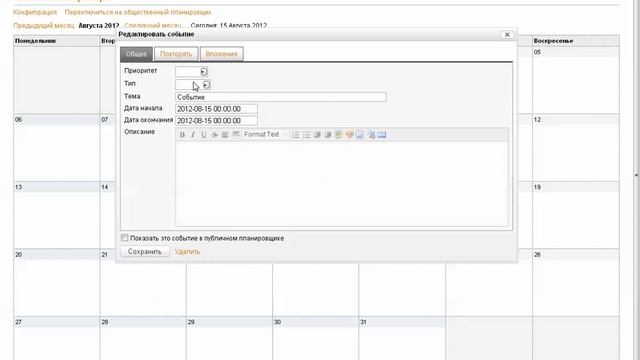Toggle strikethrough in the description editor
Viewport: 640px width, 360px height.
point(214,135)
